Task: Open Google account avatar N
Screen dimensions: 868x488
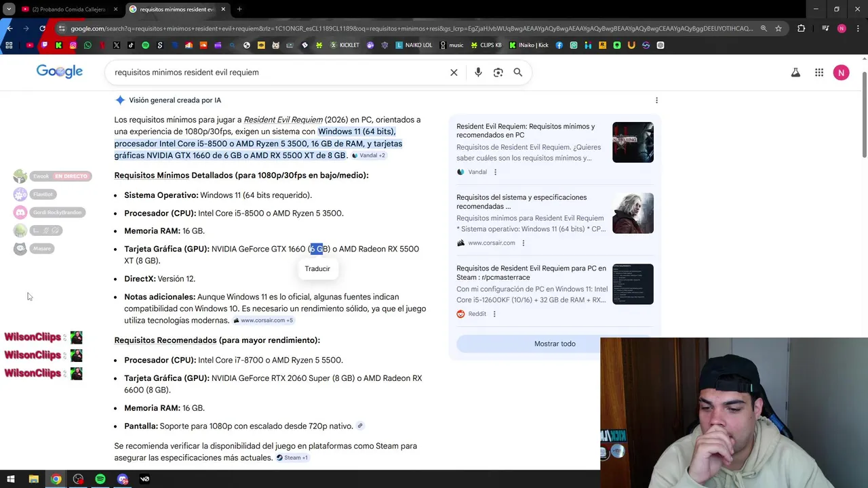Action: [x=841, y=73]
